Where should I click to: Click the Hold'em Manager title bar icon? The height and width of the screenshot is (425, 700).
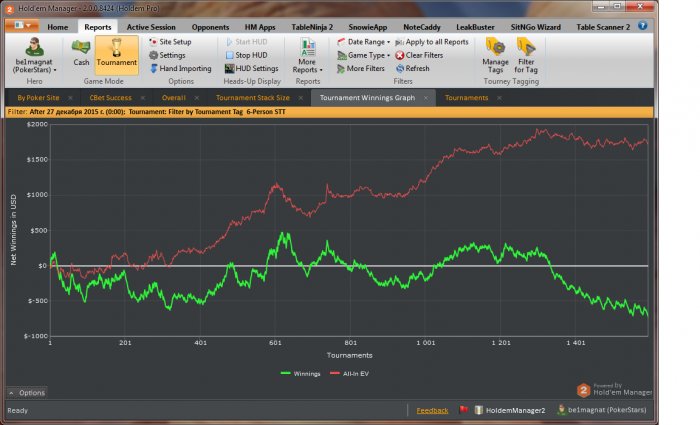[x=9, y=8]
